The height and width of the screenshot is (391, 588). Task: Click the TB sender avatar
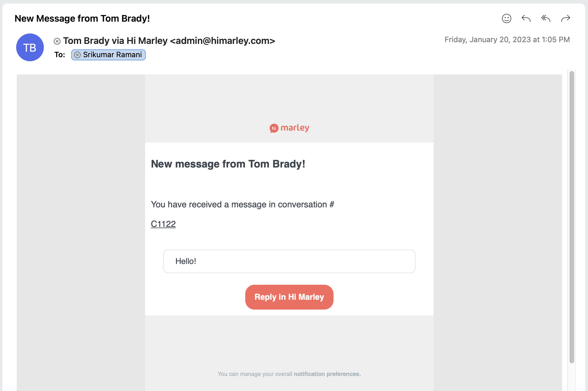point(30,47)
